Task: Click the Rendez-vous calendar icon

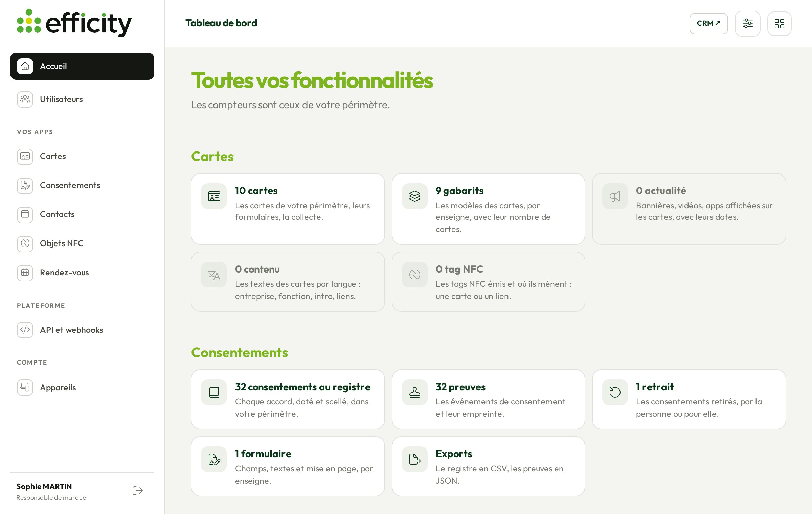Action: [25, 273]
